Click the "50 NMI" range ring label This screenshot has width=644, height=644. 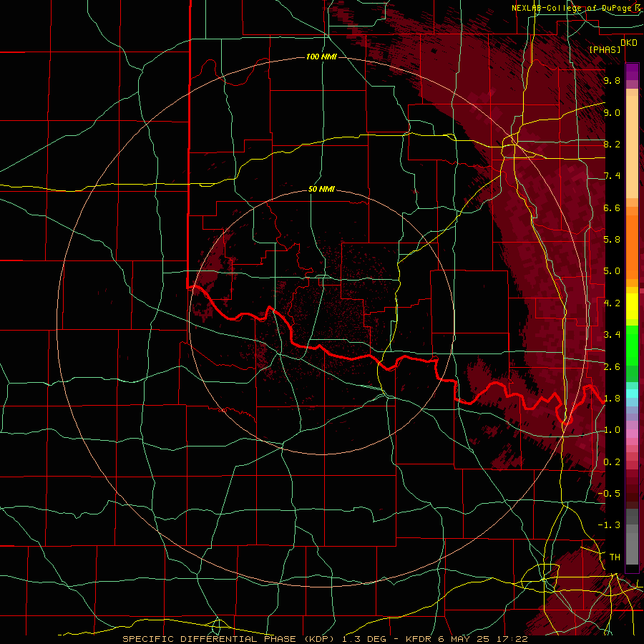point(321,190)
